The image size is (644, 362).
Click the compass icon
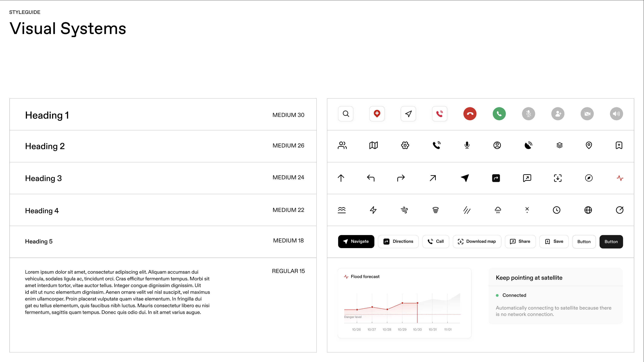tap(589, 178)
